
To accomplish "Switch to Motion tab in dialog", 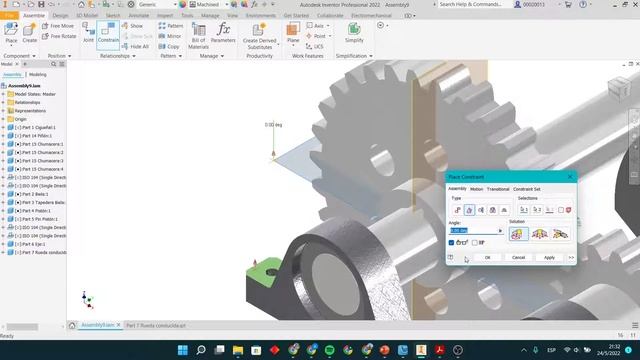I will click(x=476, y=189).
